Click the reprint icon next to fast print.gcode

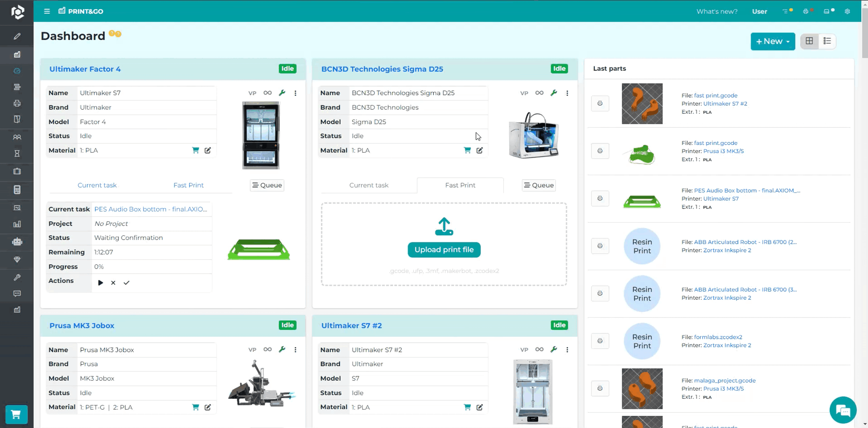tap(600, 103)
